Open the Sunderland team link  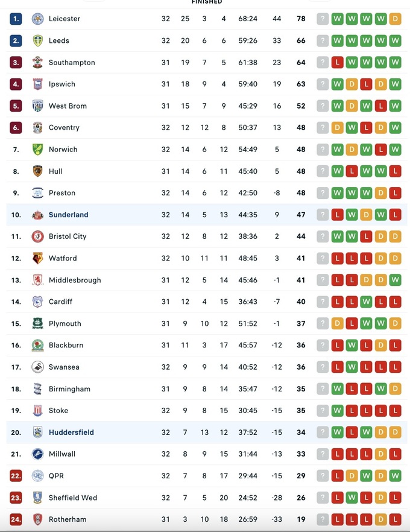pyautogui.click(x=68, y=215)
